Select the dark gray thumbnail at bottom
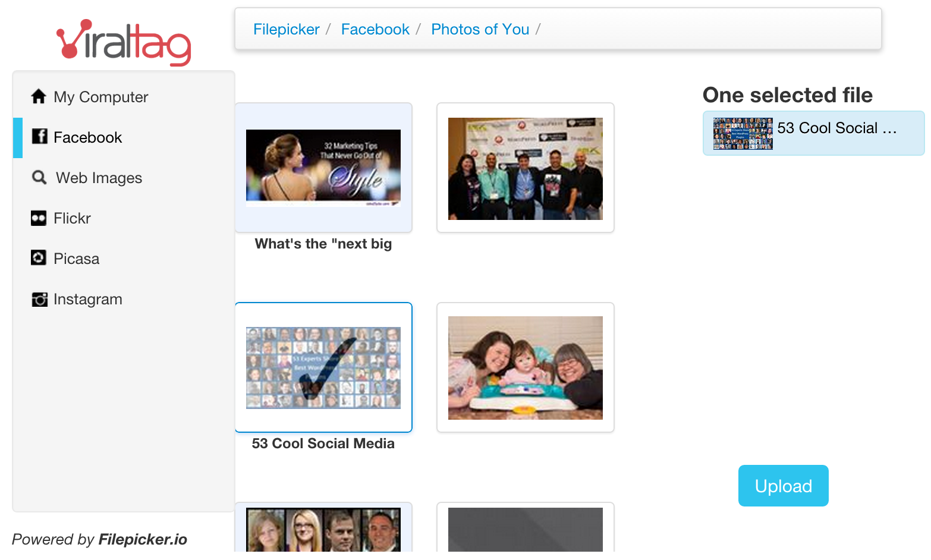This screenshot has height=560, width=931. pos(526,529)
